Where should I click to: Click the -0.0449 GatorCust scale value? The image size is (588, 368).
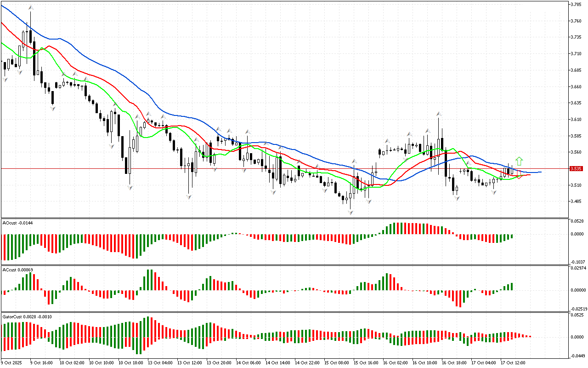(x=577, y=356)
